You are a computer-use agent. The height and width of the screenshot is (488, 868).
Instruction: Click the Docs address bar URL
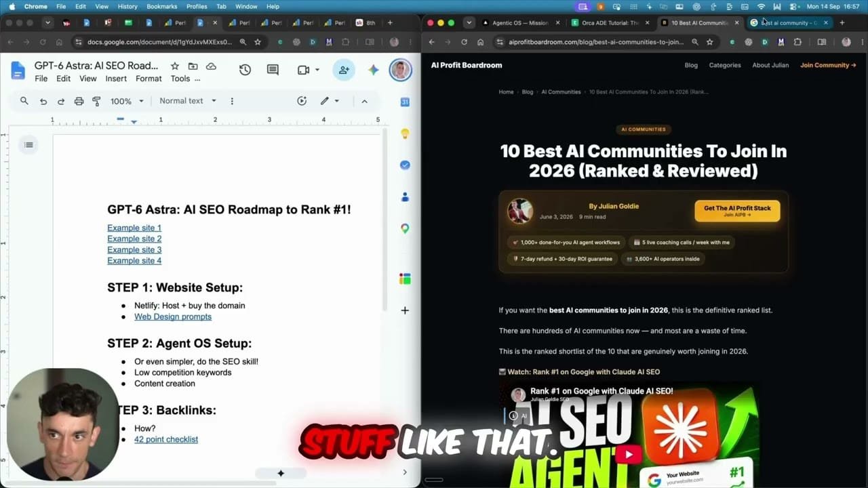click(x=159, y=42)
